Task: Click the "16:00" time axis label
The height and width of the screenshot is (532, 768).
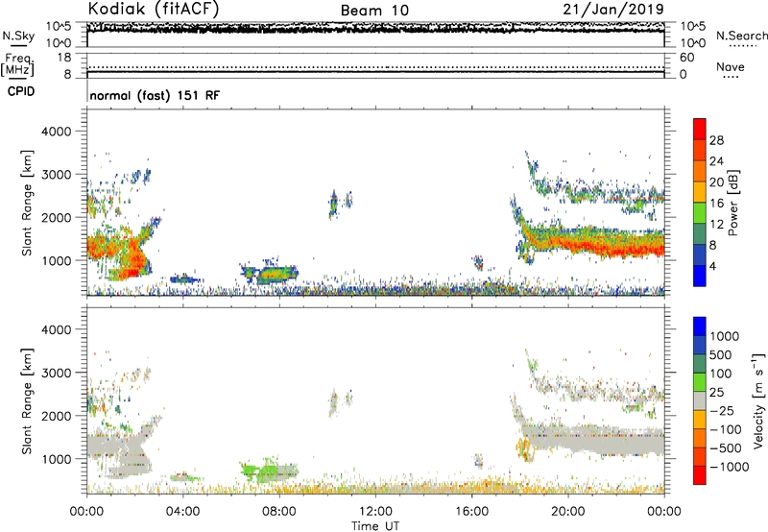Action: click(471, 512)
